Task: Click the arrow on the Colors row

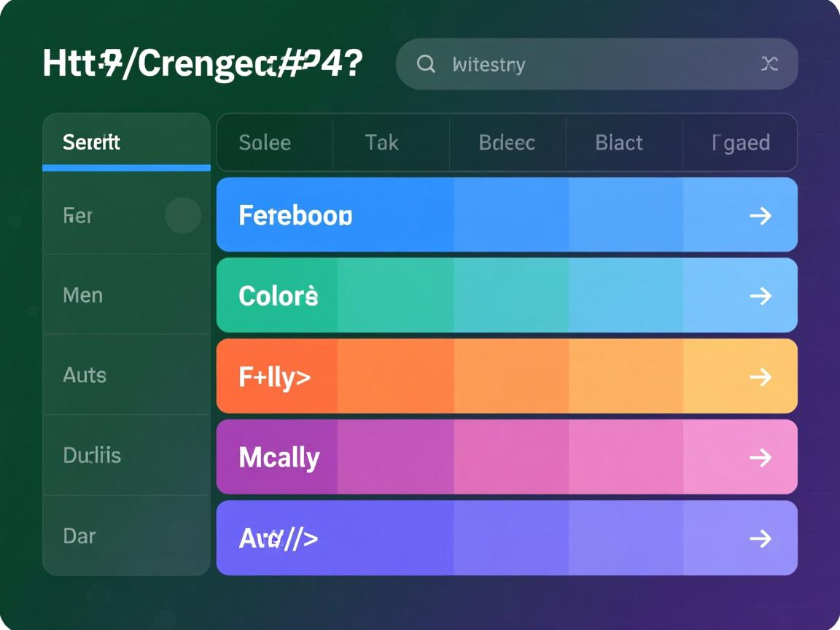Action: click(x=760, y=296)
